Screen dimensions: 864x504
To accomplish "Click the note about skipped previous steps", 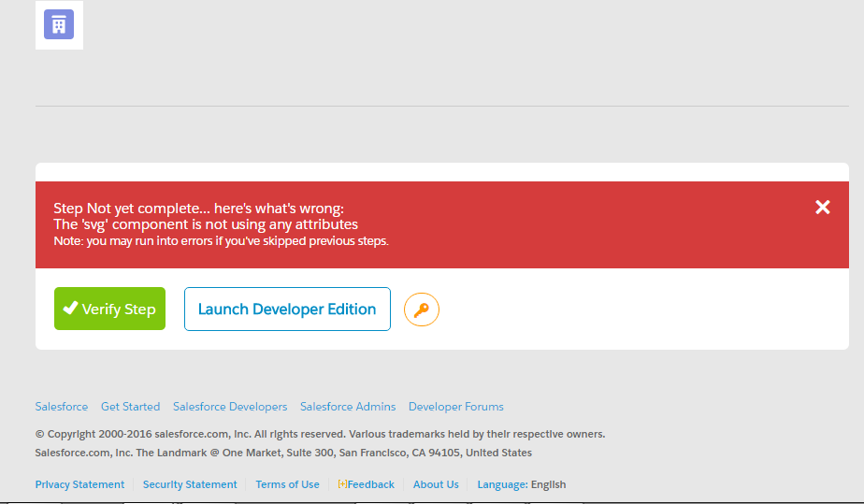I will click(221, 241).
